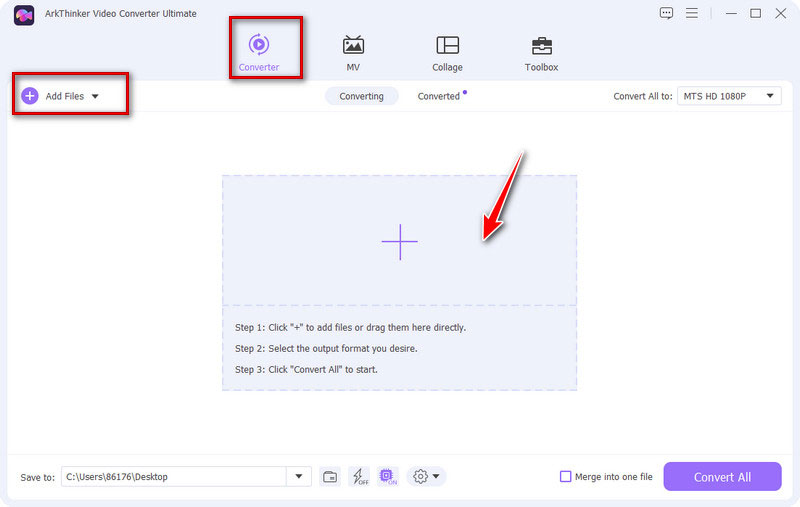
Task: Switch to the MV tab
Action: 353,53
